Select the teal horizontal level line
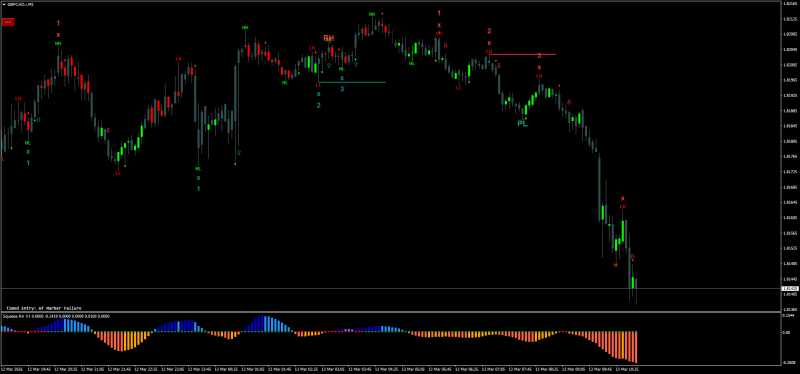This screenshot has width=800, height=374. (x=352, y=82)
